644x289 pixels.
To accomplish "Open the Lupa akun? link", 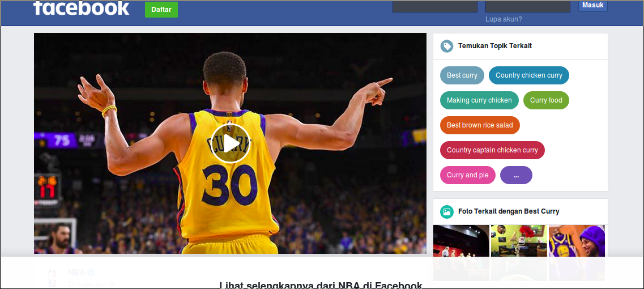I will click(x=504, y=19).
